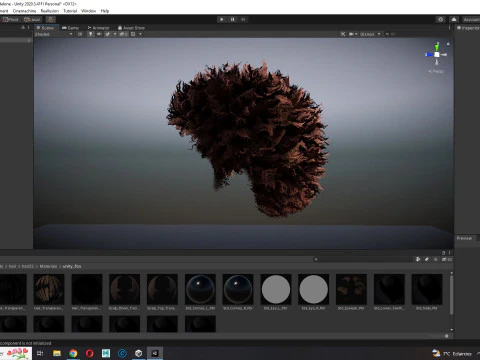Select the Std_Eyelash_Pbr material thumbnail
480x360 pixels.
pyautogui.click(x=351, y=289)
